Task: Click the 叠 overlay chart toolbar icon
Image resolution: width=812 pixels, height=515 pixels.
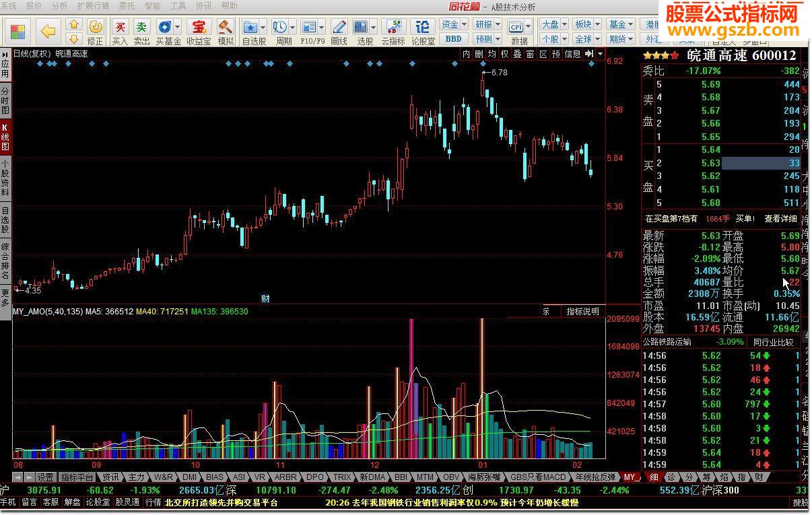Action: pos(518,54)
